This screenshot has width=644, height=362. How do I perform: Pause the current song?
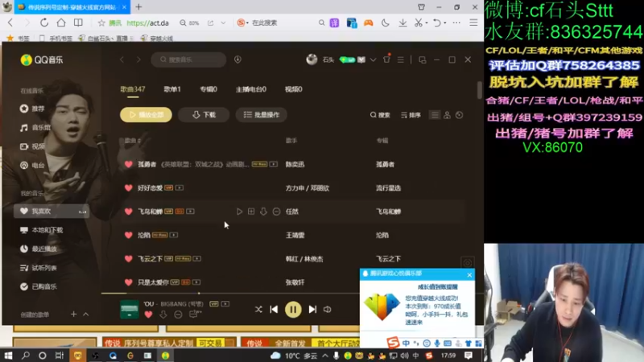click(293, 310)
